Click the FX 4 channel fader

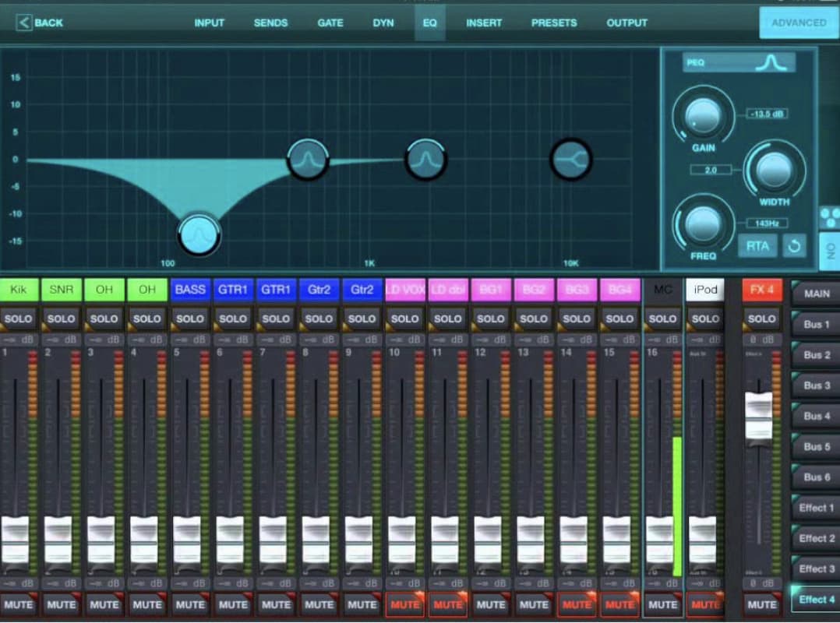(758, 417)
